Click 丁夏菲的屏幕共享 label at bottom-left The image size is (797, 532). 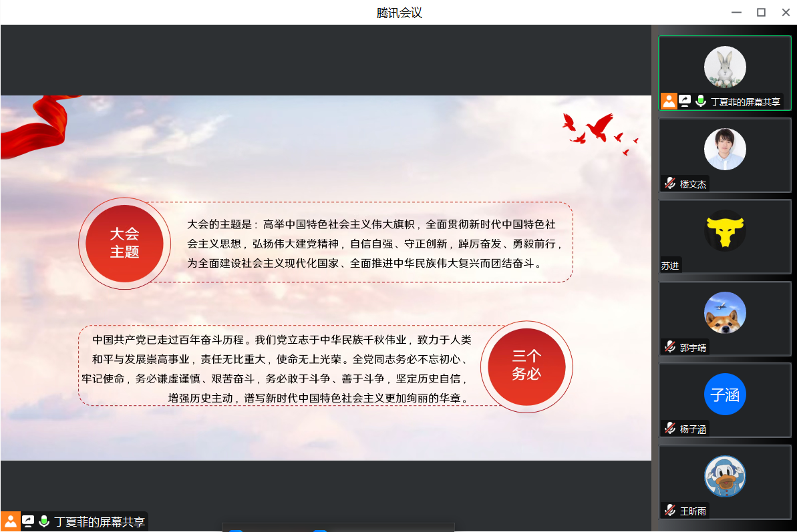100,522
